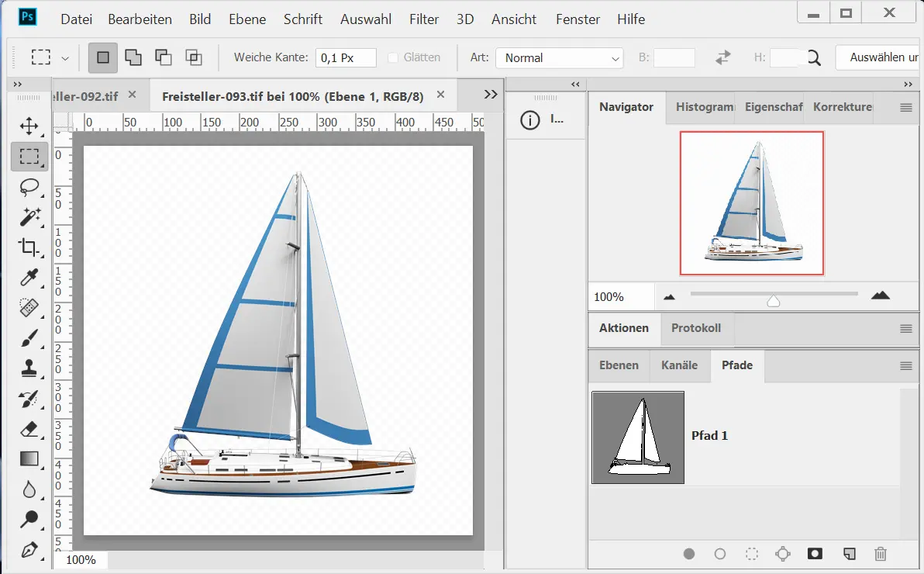Click the Navigator zoom slider handle
This screenshot has height=574, width=924.
click(x=773, y=300)
